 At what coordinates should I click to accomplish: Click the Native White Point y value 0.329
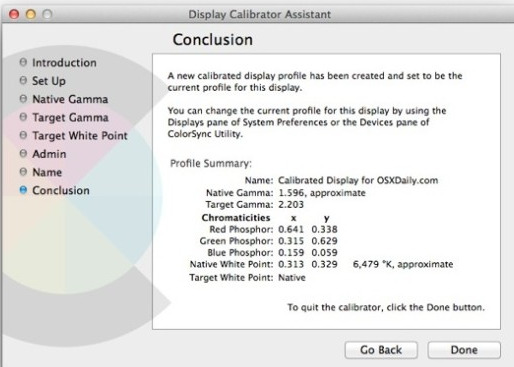[324, 264]
